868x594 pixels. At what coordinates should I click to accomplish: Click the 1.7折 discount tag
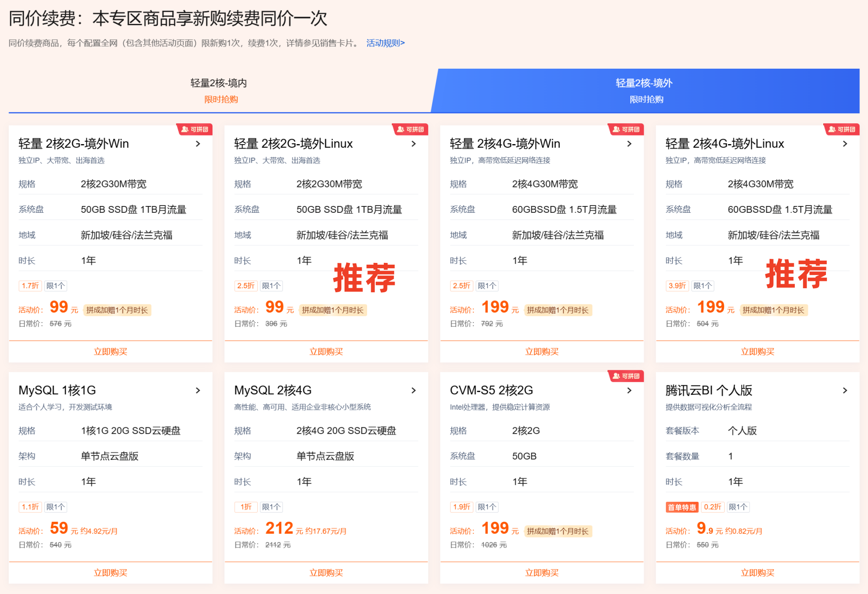(30, 286)
